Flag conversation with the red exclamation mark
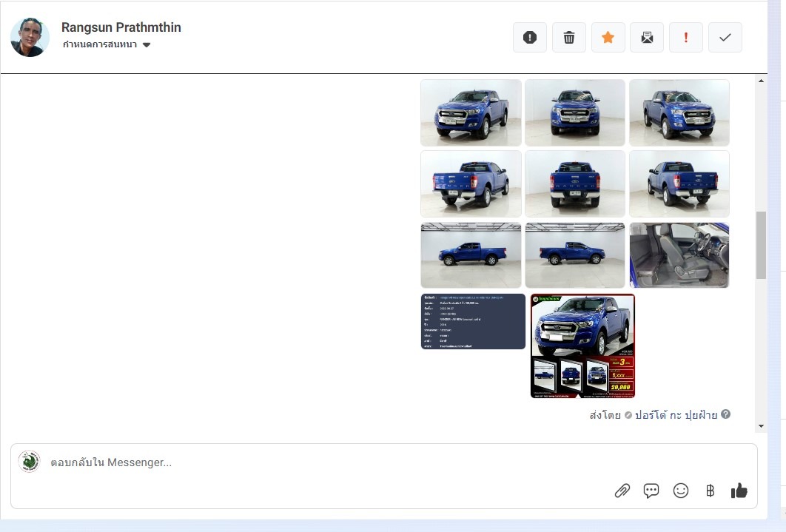The width and height of the screenshot is (786, 532). pyautogui.click(x=686, y=38)
